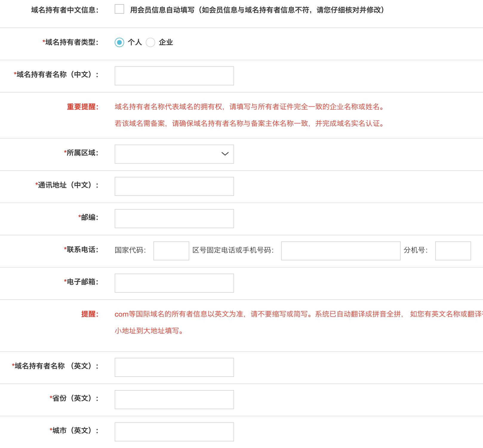Click the 通讯地址（中文）input field
This screenshot has height=448, width=483.
(x=174, y=186)
